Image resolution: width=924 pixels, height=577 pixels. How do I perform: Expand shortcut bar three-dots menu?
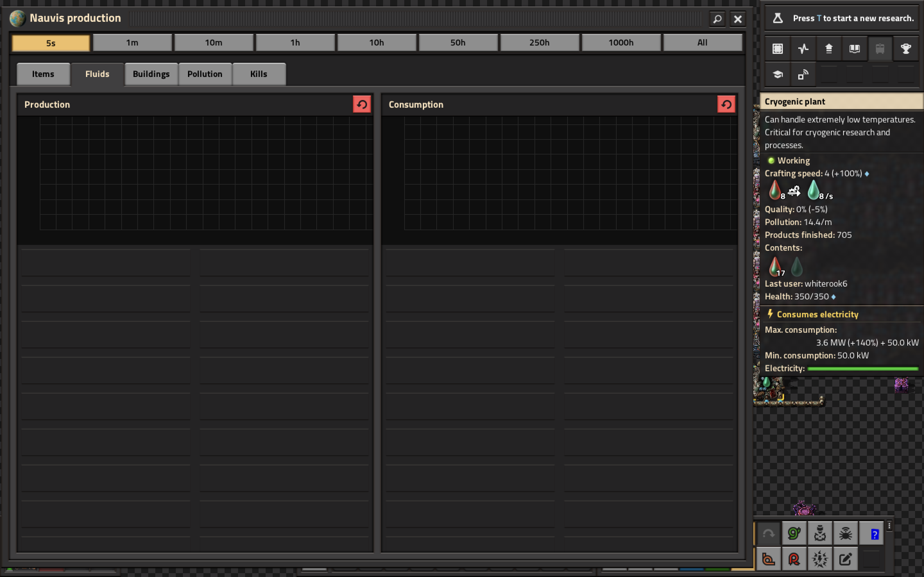tap(889, 526)
